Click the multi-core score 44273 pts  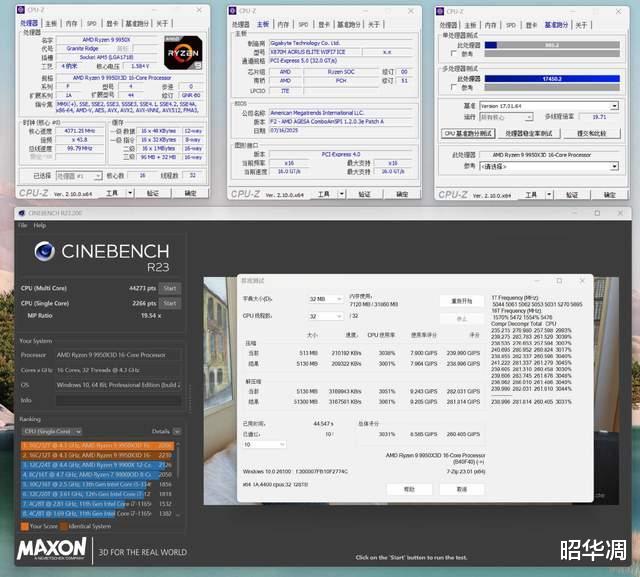[142, 288]
